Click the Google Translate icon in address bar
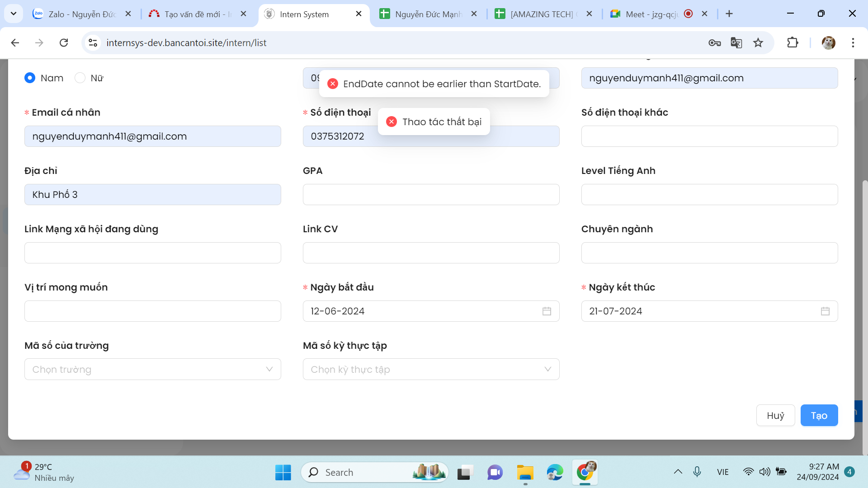Screen dimensions: 868x488 click(736, 43)
